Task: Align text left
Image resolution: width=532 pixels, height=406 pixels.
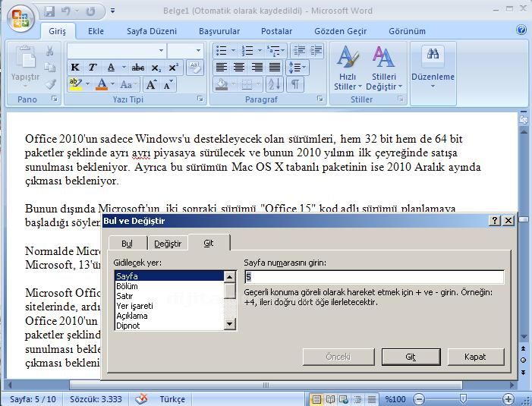Action: [221, 67]
